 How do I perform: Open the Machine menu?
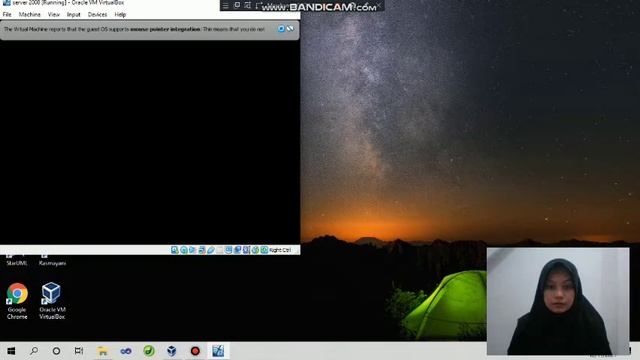[x=30, y=14]
